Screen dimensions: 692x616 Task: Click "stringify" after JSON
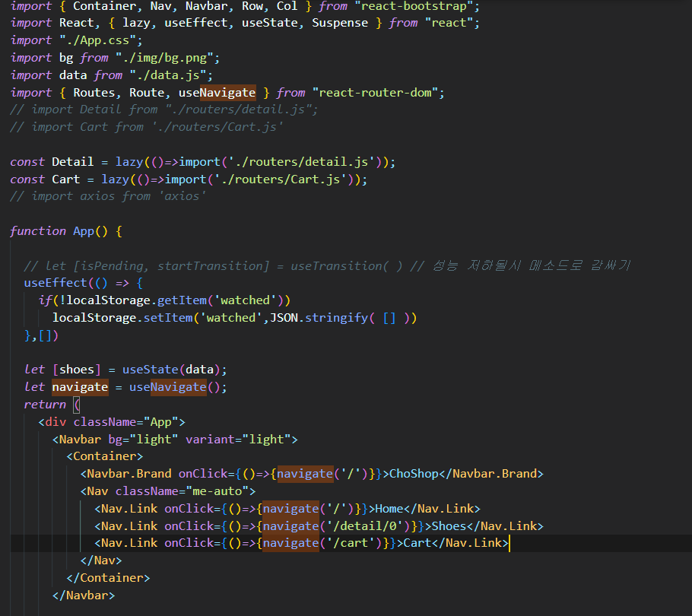[336, 318]
